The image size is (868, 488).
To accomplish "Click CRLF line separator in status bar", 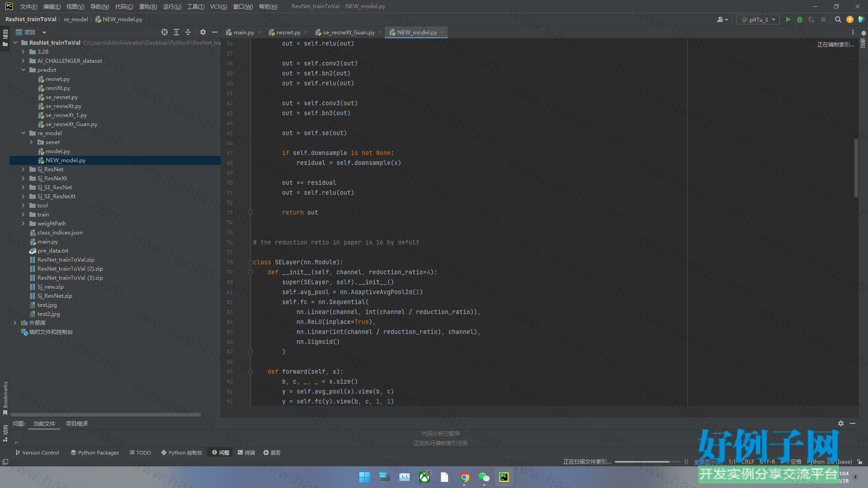I will pos(748,462).
